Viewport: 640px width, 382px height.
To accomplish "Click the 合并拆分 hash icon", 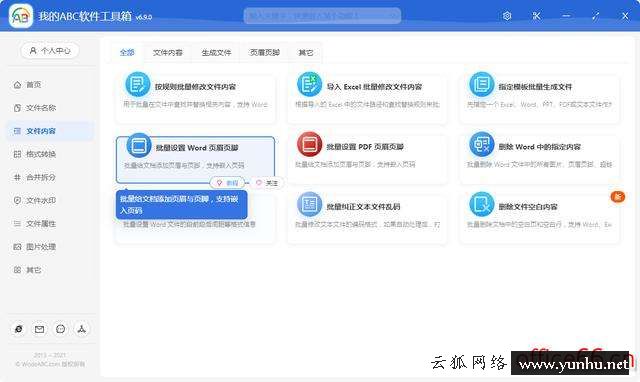I will click(17, 178).
